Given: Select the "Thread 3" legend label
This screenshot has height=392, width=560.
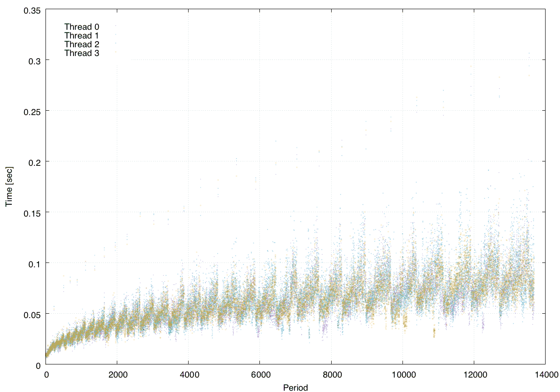Looking at the screenshot, I should coord(82,53).
